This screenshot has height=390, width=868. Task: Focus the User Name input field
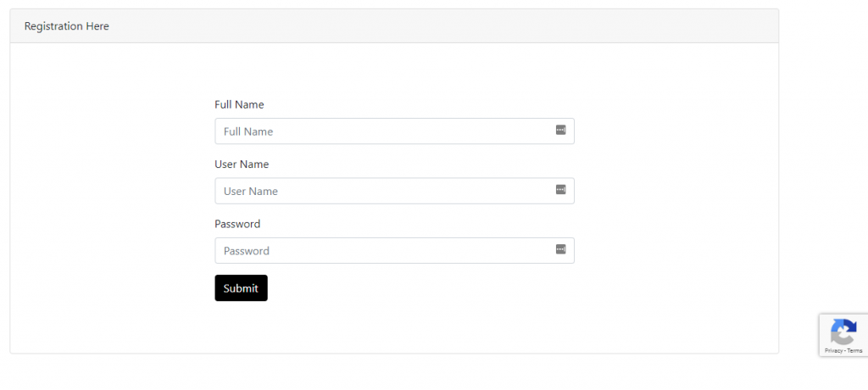[x=394, y=191]
